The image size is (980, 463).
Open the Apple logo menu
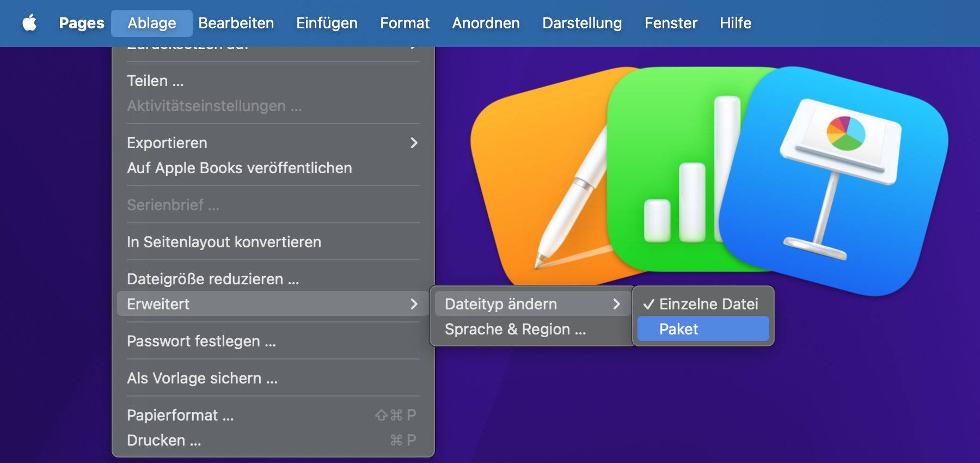pos(29,23)
